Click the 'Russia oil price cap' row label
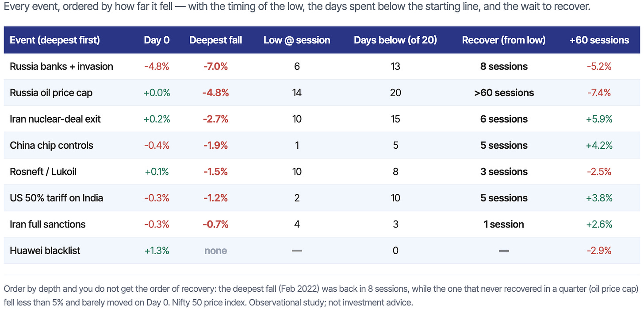The image size is (644, 309). coord(51,93)
